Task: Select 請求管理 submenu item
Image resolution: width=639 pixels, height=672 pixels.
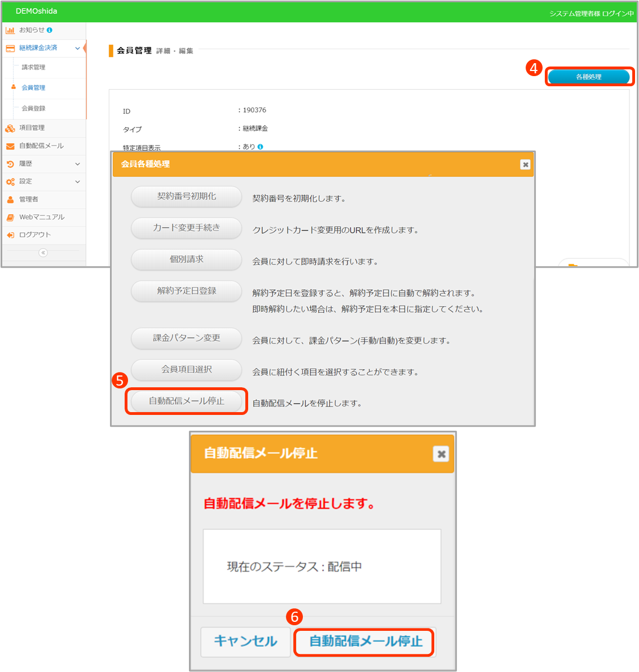Action: click(x=33, y=68)
